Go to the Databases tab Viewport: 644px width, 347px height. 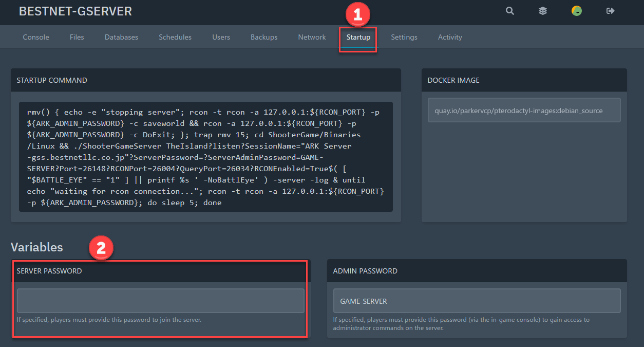(121, 37)
